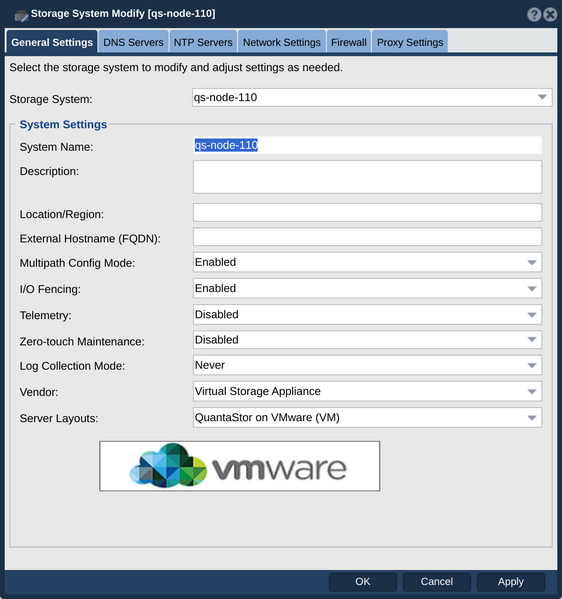Click the storage system icon in title bar
Screen dimensions: 562x599
(21, 16)
